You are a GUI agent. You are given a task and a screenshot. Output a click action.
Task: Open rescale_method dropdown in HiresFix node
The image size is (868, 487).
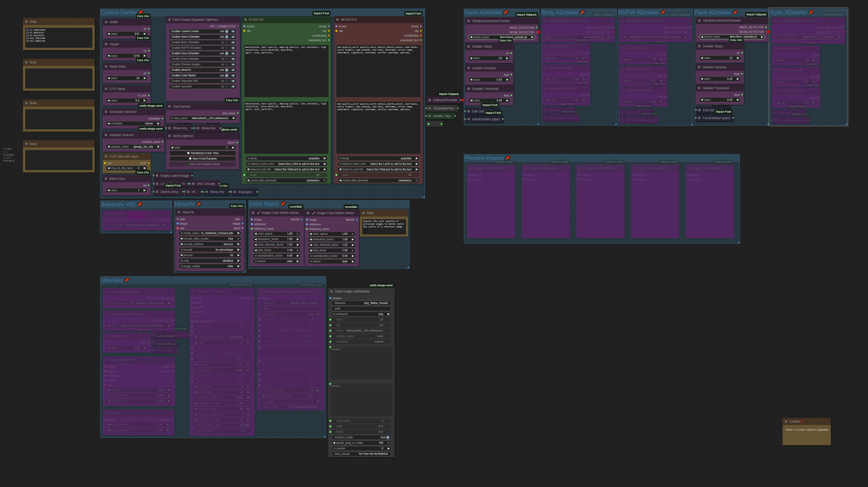[210, 244]
